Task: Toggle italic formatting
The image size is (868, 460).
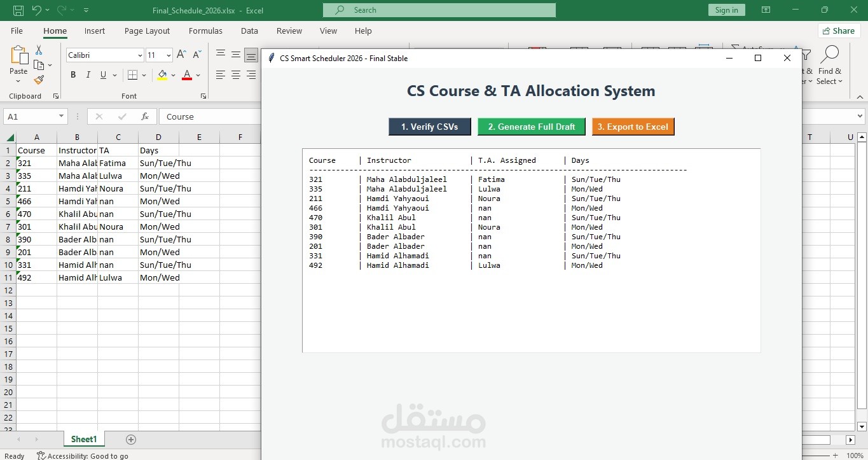Action: tap(88, 74)
